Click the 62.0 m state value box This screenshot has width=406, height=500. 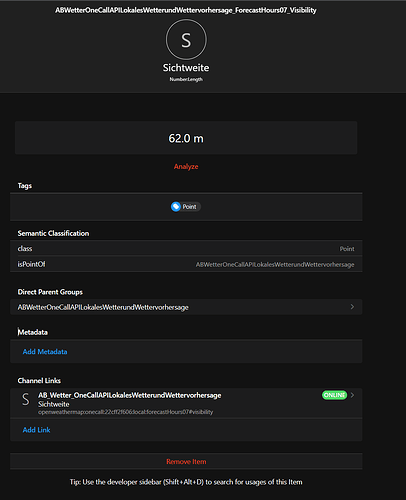(x=186, y=138)
